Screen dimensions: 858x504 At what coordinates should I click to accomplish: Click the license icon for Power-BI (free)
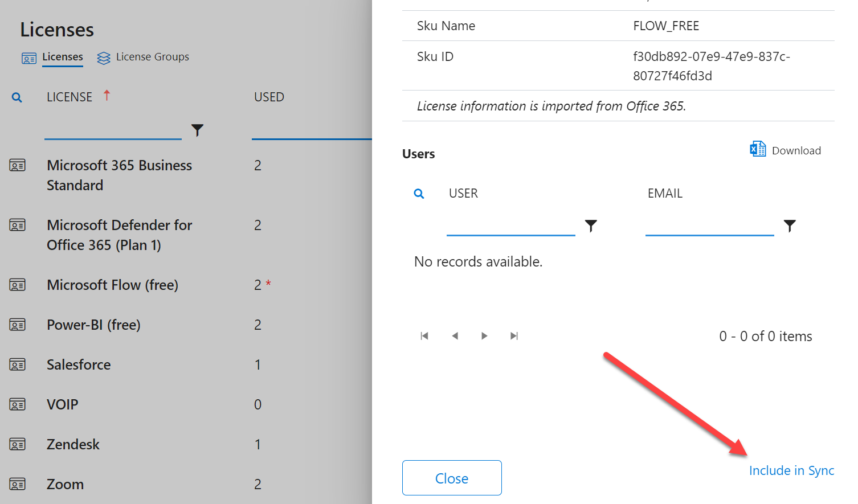tap(18, 325)
